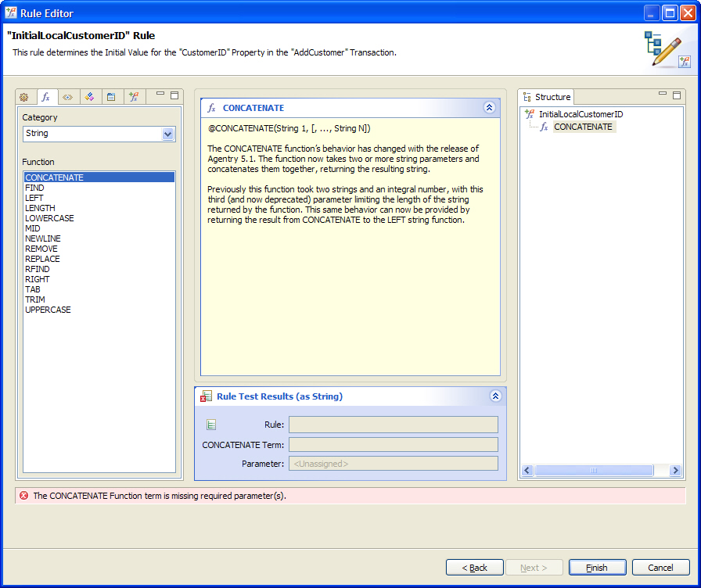Open the rules fx-plus icon tab
The width and height of the screenshot is (701, 588).
(x=134, y=97)
